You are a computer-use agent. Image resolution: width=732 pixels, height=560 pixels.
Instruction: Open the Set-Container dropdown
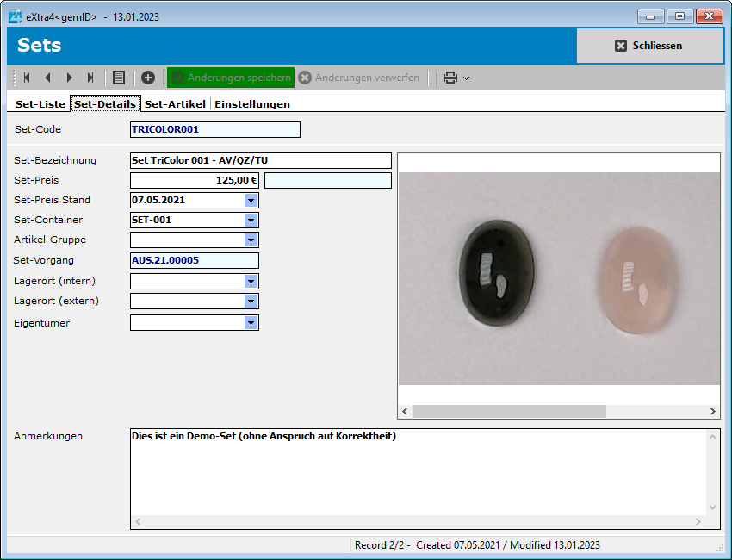pyautogui.click(x=251, y=220)
